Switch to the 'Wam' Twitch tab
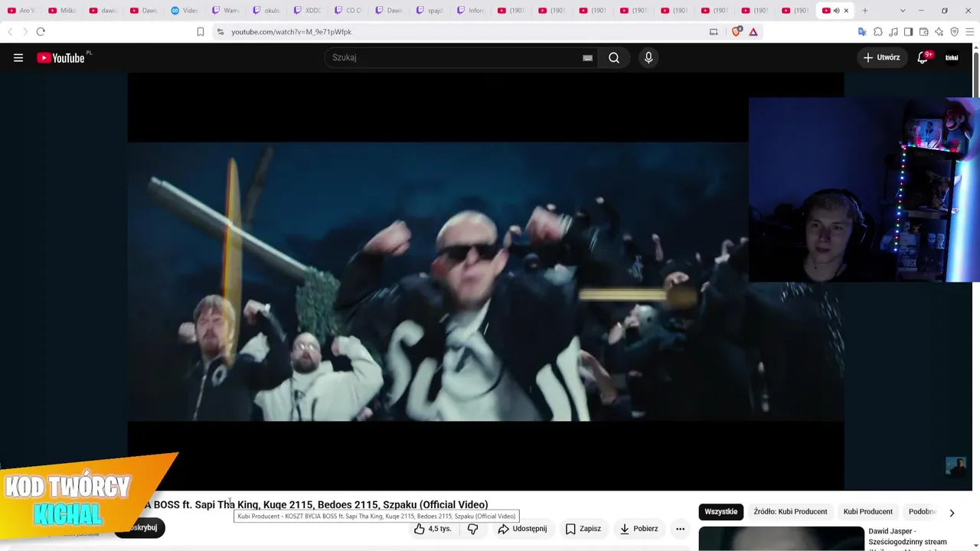The height and width of the screenshot is (551, 980). (x=227, y=11)
